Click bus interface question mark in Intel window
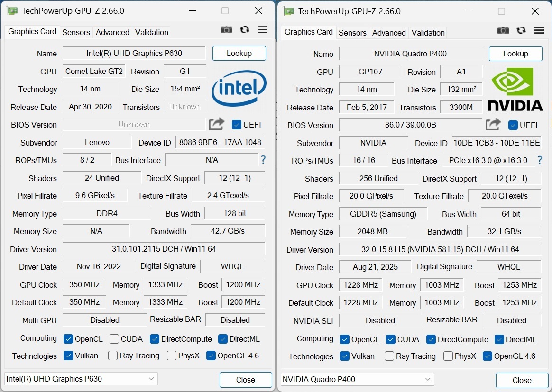Screen dimensions: 552x392 click(x=263, y=160)
